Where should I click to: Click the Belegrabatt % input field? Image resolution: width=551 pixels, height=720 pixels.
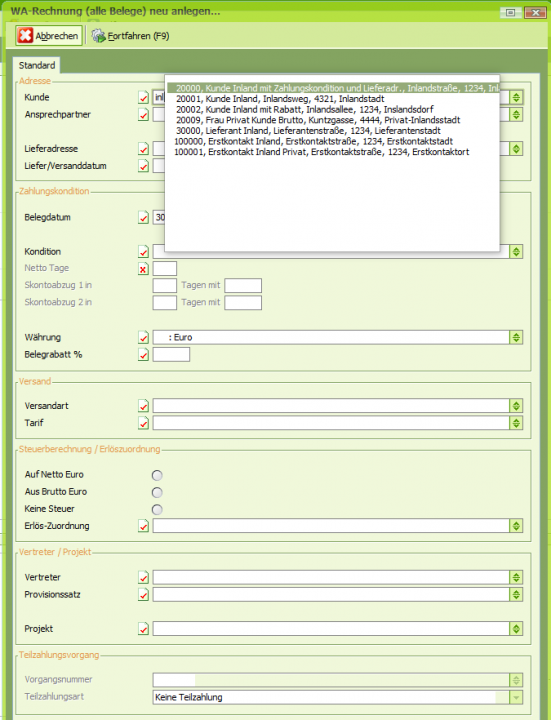[x=171, y=354]
